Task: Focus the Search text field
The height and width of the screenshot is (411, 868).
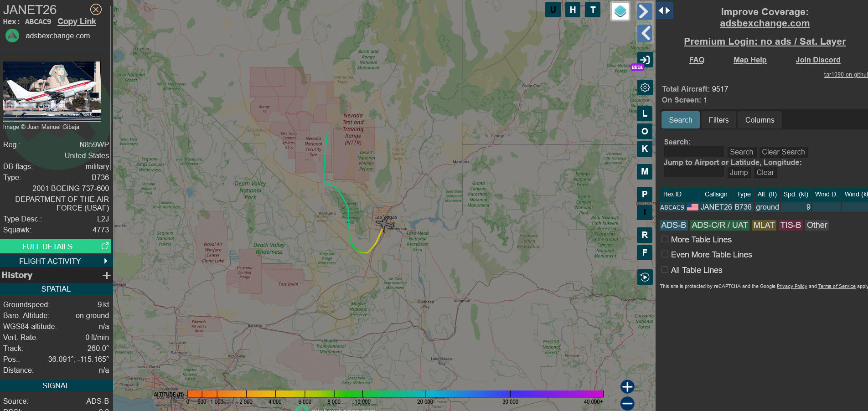Action: [694, 152]
